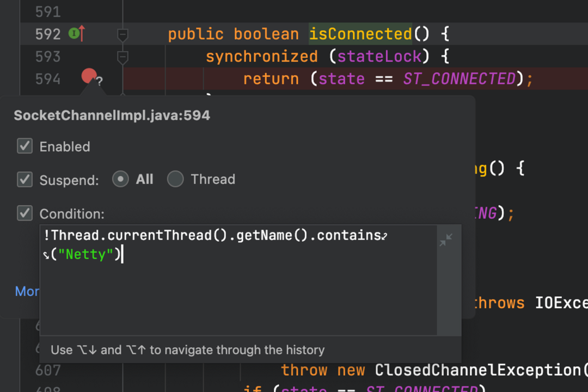Toggle the Enabled checkbox

coord(24,146)
